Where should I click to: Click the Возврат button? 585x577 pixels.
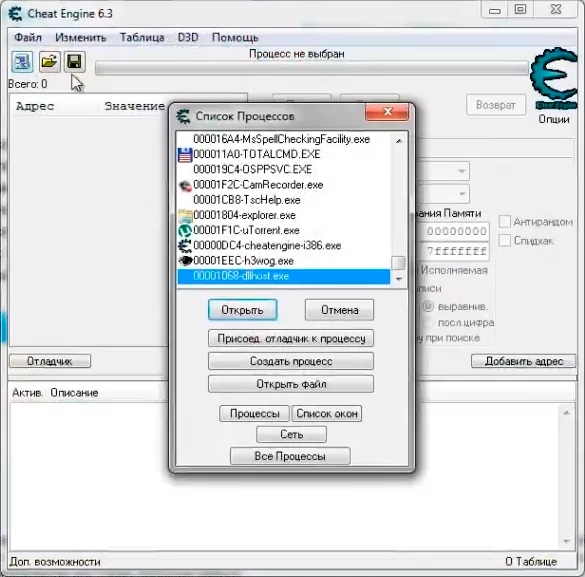coord(496,105)
